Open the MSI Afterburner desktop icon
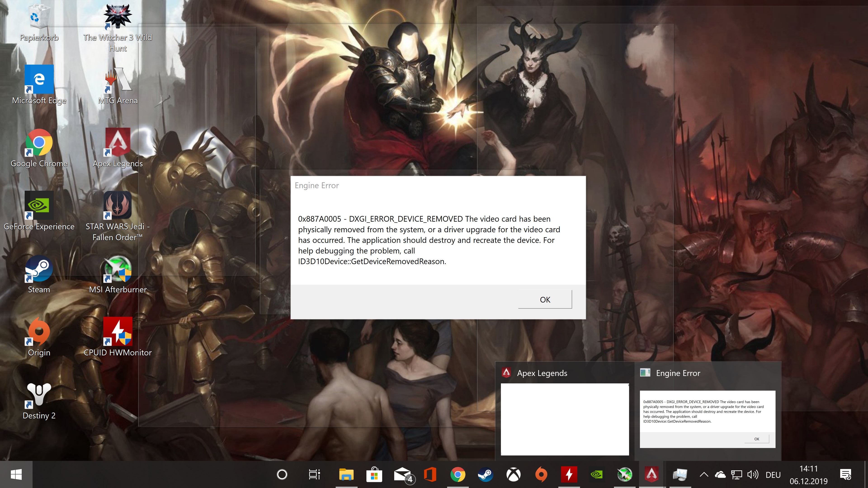 118,269
